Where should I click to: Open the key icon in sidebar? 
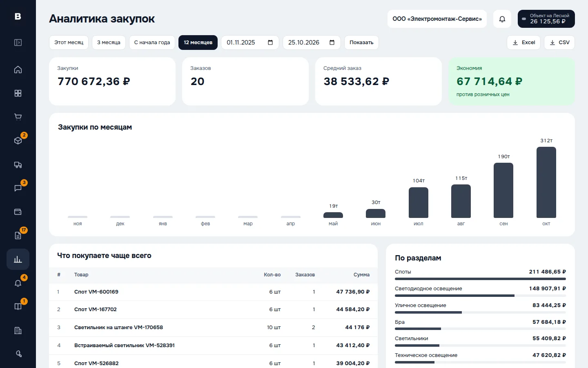(18, 354)
